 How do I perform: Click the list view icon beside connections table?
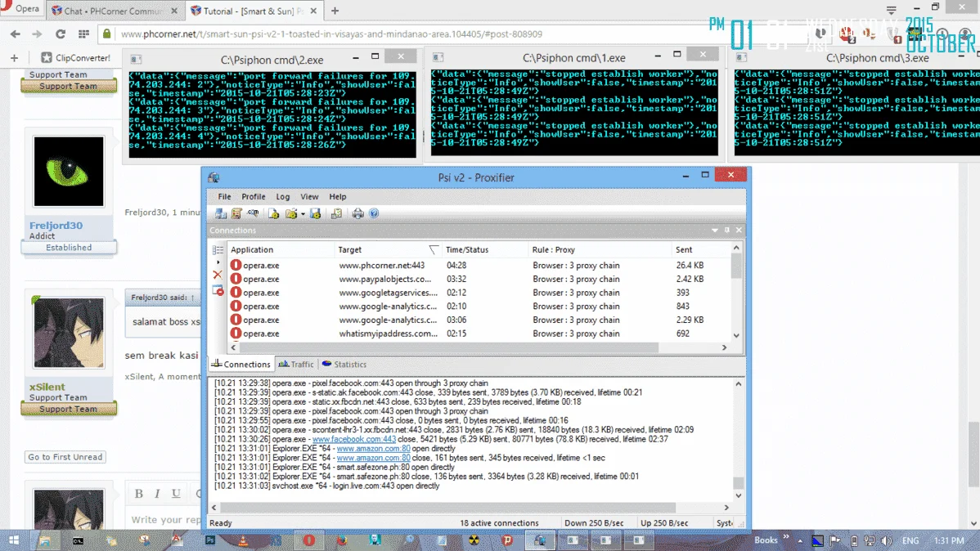click(x=218, y=250)
